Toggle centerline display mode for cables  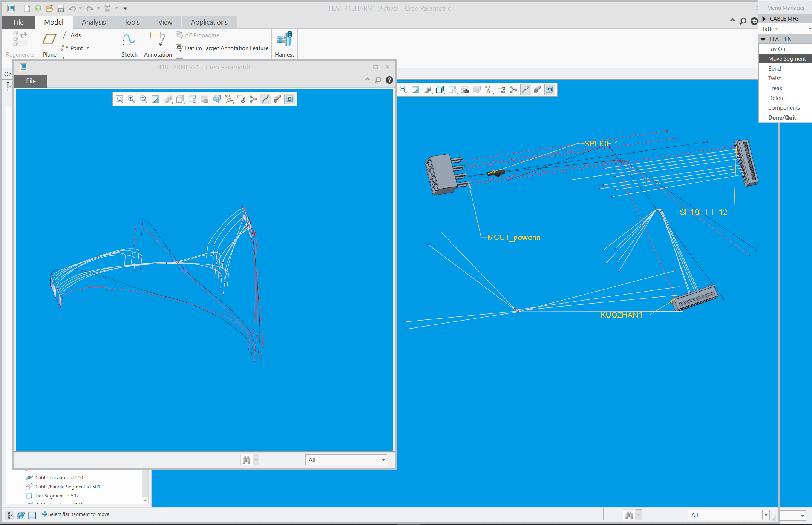click(265, 99)
